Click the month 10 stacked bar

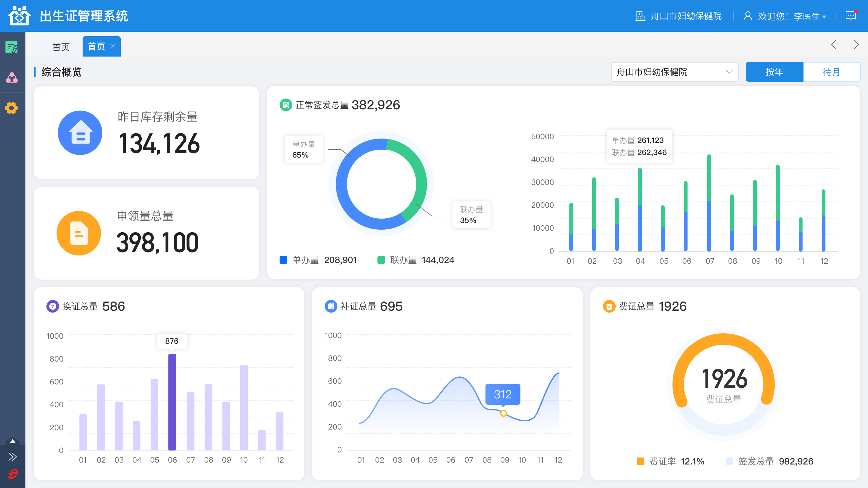[x=778, y=208]
